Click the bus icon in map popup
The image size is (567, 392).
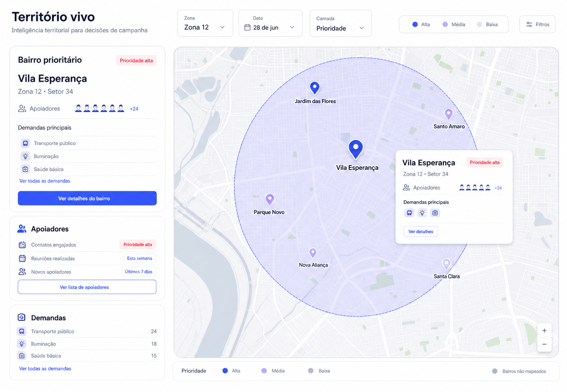click(409, 213)
